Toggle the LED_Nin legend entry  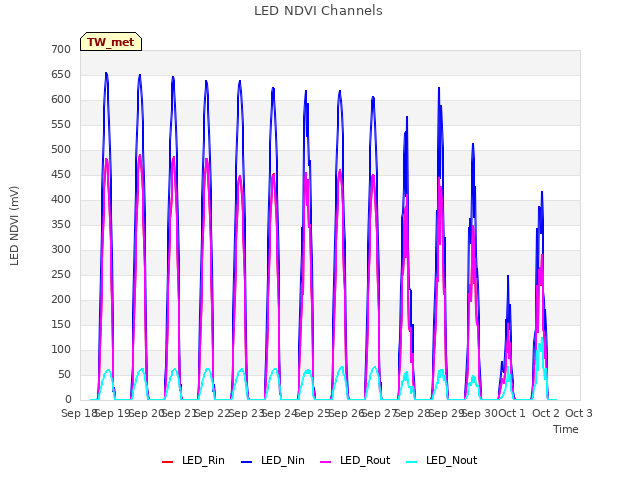click(x=272, y=460)
